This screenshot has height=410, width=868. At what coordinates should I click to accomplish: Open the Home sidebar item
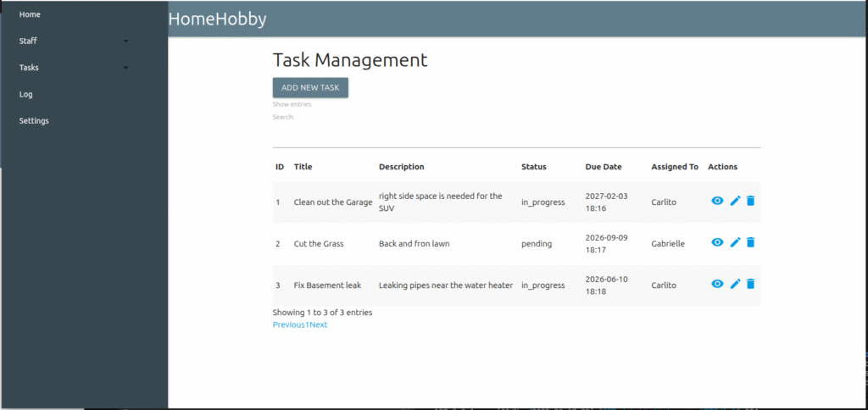pos(30,14)
